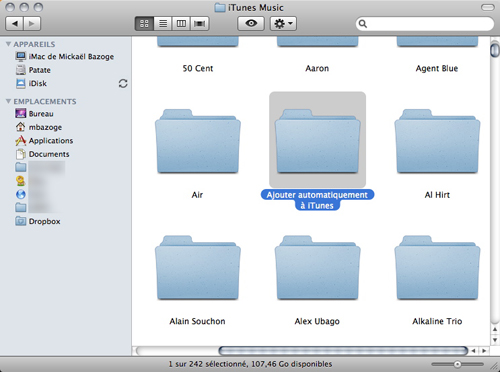
Task: Open Quick Look with the eye button
Action: pos(251,23)
